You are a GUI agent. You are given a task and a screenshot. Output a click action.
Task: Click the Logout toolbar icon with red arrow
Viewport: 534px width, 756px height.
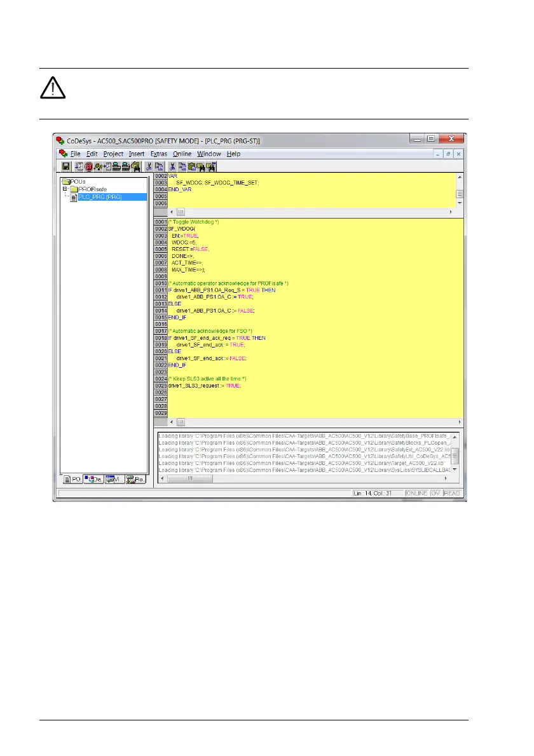pos(126,166)
